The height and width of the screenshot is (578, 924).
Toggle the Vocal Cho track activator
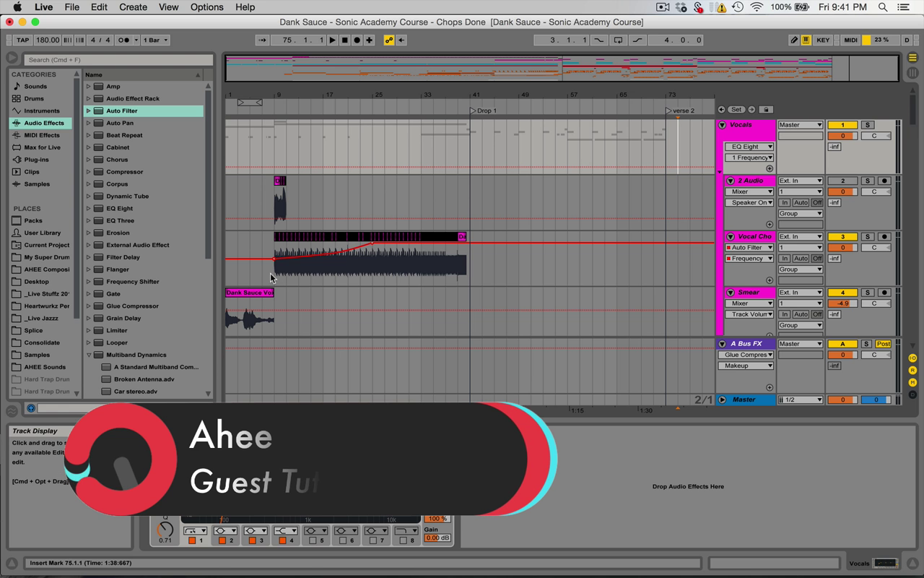point(842,237)
